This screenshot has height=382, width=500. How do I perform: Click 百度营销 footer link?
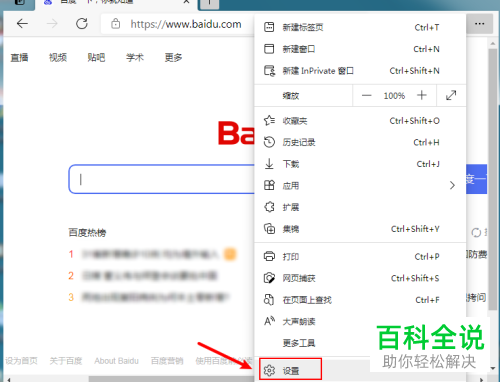pos(167,361)
